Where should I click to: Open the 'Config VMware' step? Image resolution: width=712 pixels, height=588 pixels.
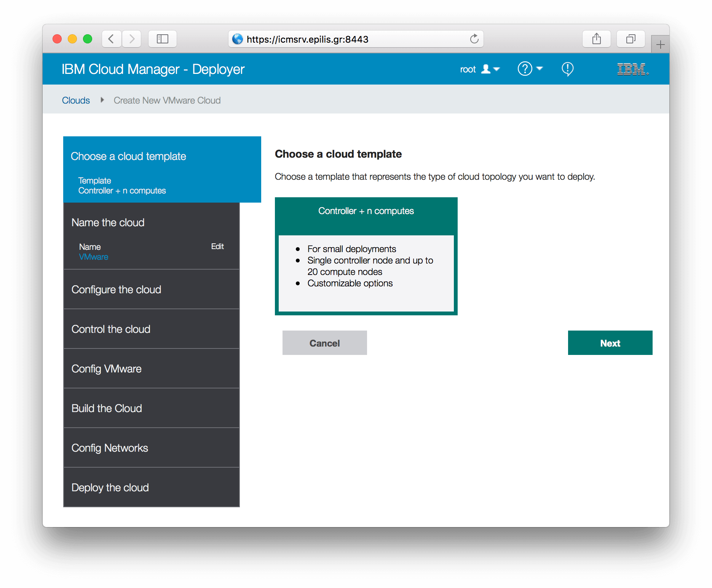[152, 369]
